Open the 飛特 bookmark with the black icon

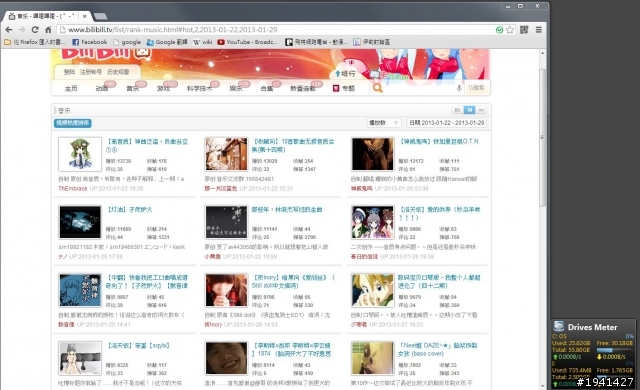click(316, 42)
